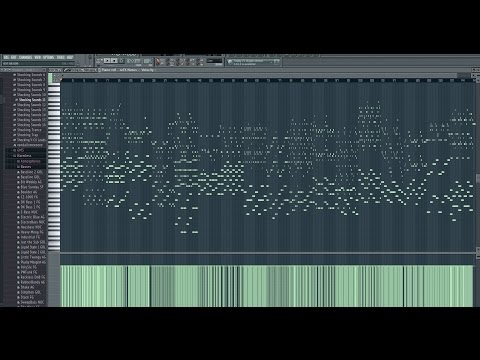Select E Bass MVC preset
The width and height of the screenshot is (480, 360).
[28, 212]
